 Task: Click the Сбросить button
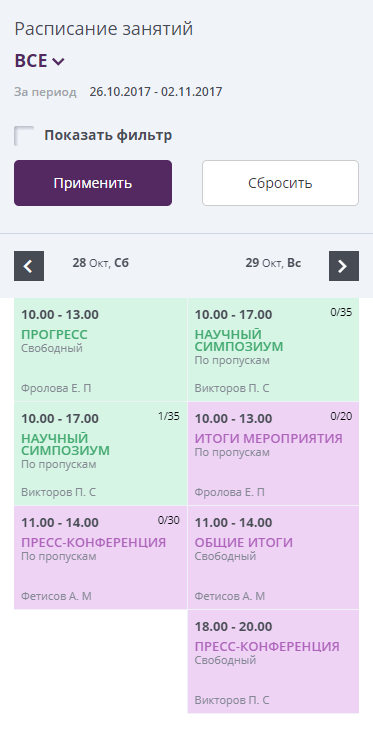280,183
